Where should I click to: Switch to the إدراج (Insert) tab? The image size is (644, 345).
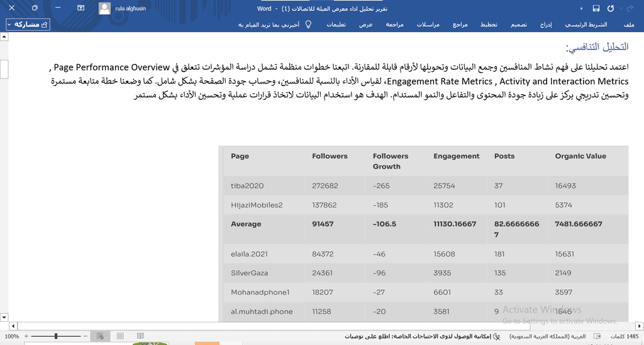click(545, 25)
